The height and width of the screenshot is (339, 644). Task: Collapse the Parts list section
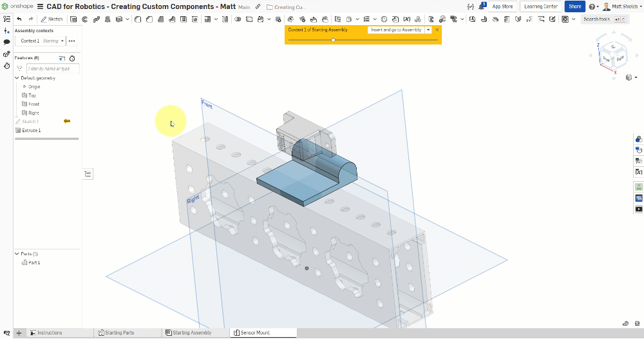coord(17,254)
